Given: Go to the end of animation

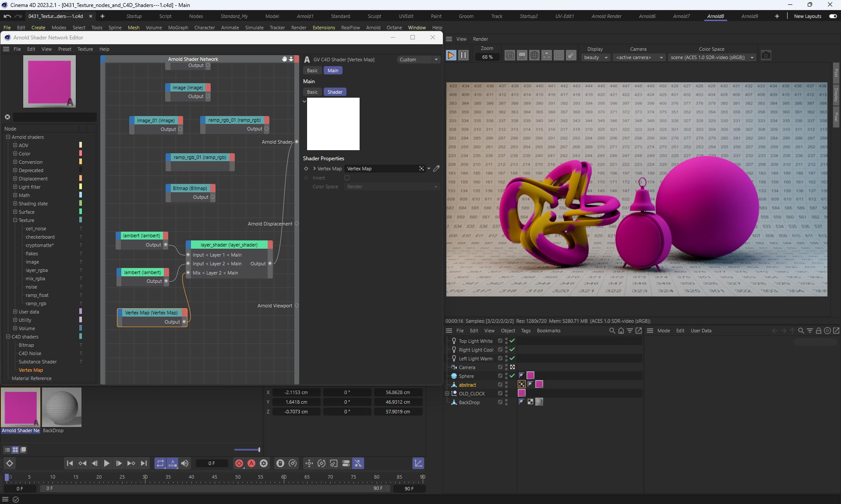Looking at the screenshot, I should [x=144, y=463].
